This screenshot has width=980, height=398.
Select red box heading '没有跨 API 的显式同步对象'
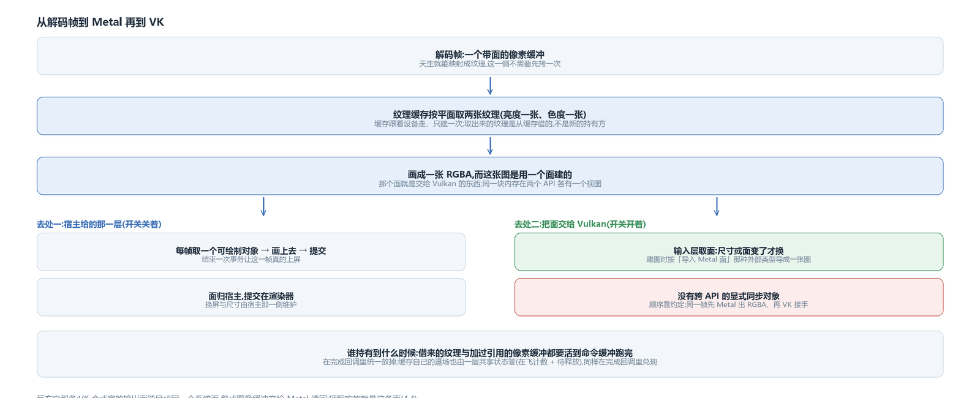(729, 296)
